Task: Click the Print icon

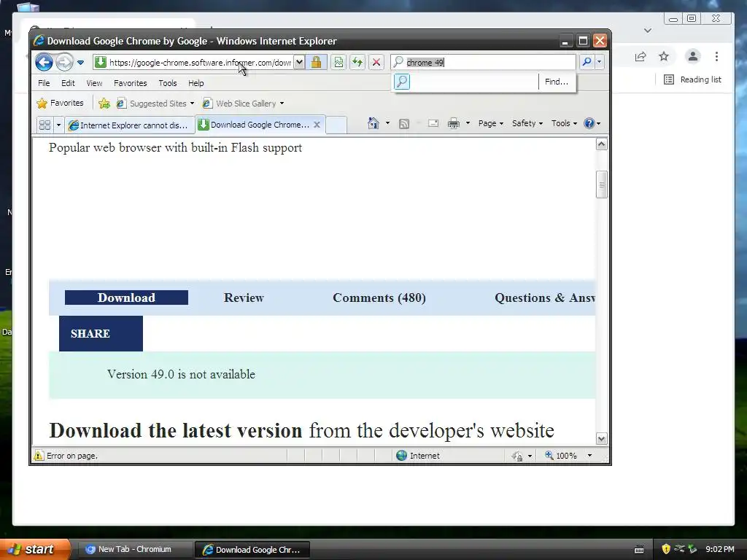Action: point(454,124)
